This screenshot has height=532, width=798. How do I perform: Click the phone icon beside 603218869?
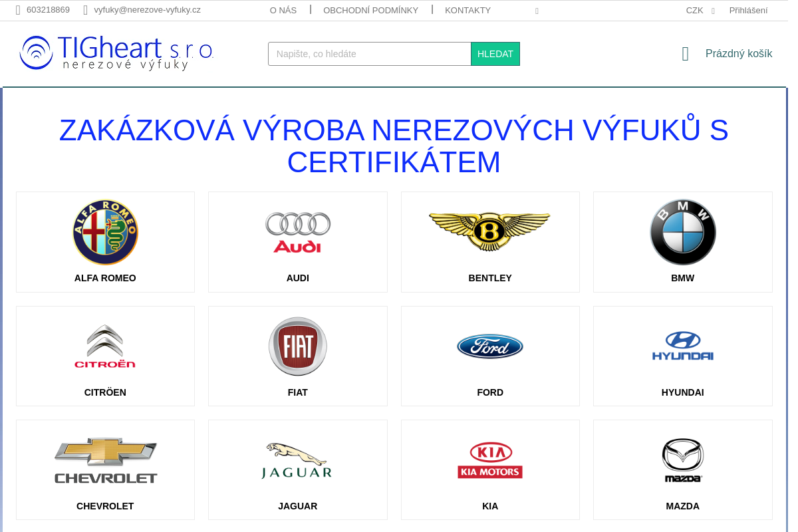pyautogui.click(x=17, y=10)
